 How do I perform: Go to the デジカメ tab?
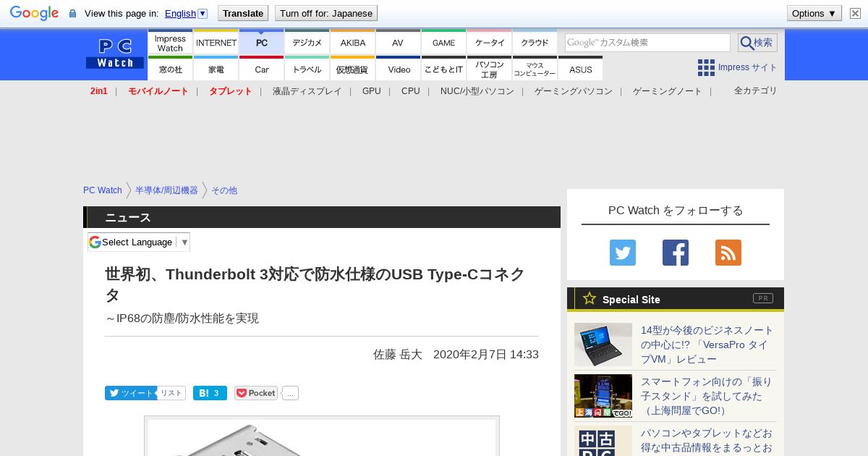(307, 42)
